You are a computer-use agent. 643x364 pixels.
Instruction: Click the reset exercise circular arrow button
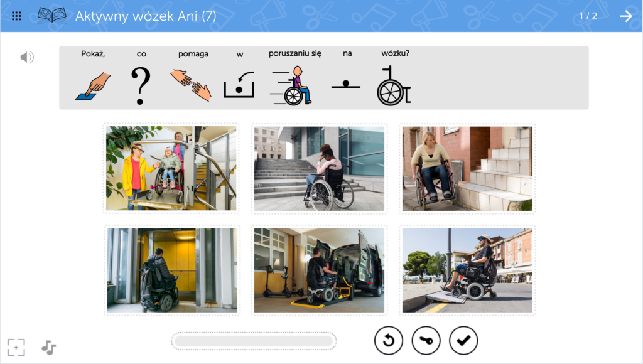(388, 341)
